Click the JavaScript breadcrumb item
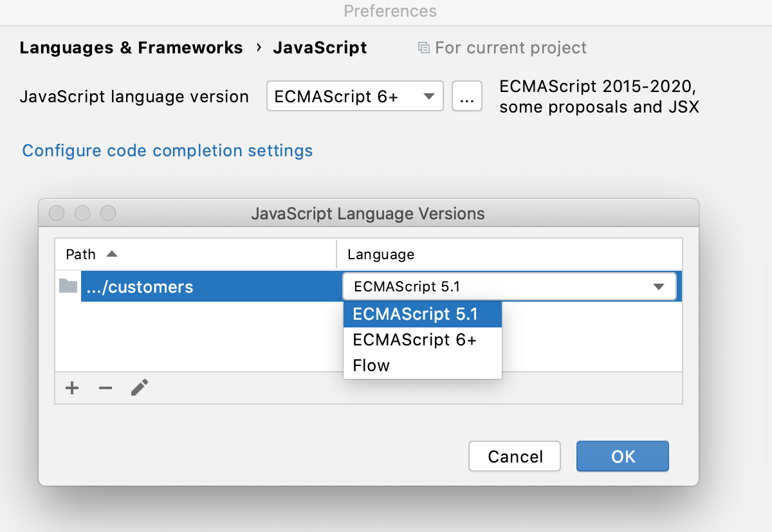The height and width of the screenshot is (532, 772). click(x=320, y=47)
